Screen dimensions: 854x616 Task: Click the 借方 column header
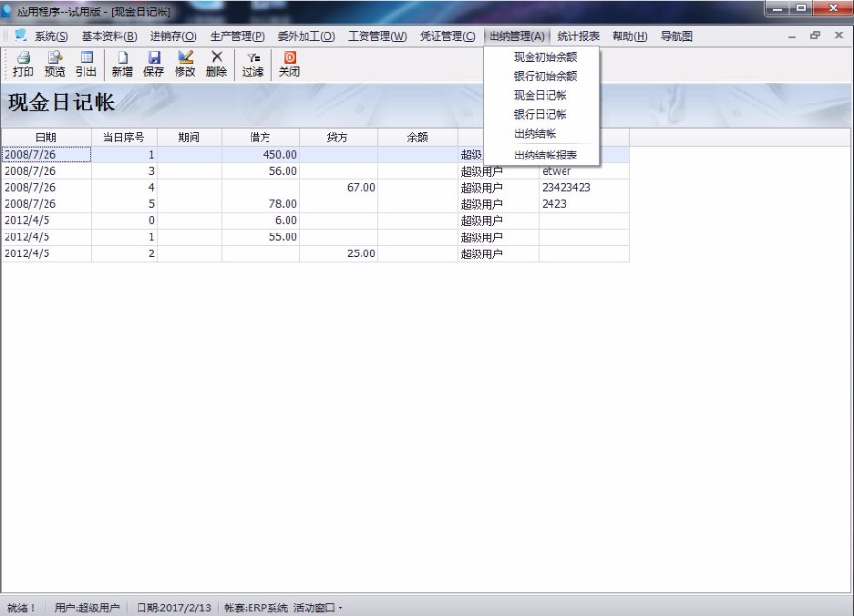click(260, 138)
